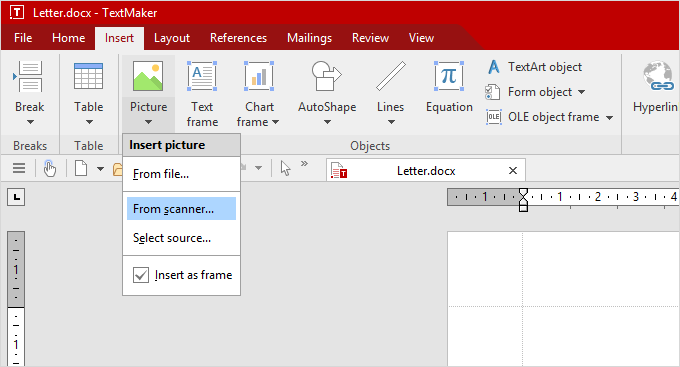Activate touch mode hand icon
This screenshot has width=680, height=367.
tap(49, 168)
